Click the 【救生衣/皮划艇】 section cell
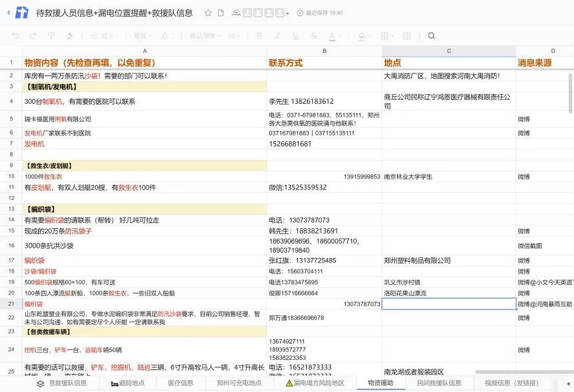This screenshot has width=574, height=392. pyautogui.click(x=144, y=166)
